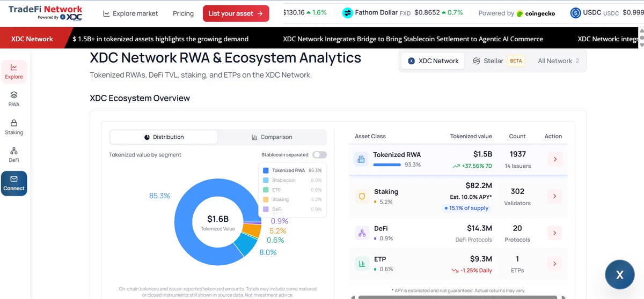Click the -1.25% Daily trend indicator
The height and width of the screenshot is (299, 644).
point(472,271)
